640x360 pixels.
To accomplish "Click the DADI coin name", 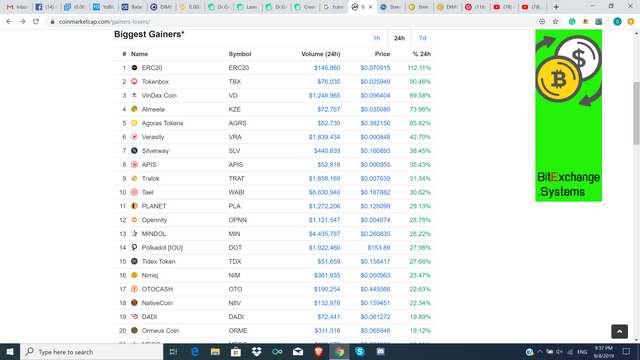I will 149,317.
